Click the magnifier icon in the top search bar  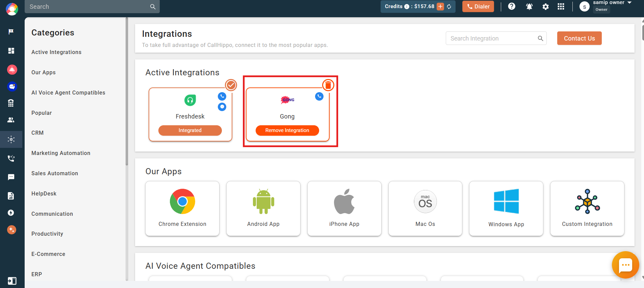(x=153, y=6)
